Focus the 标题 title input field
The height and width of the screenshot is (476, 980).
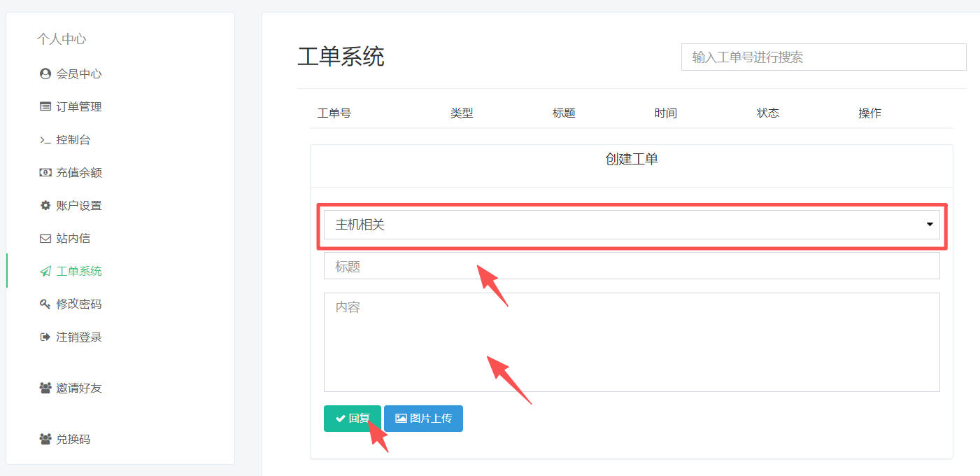click(x=632, y=266)
